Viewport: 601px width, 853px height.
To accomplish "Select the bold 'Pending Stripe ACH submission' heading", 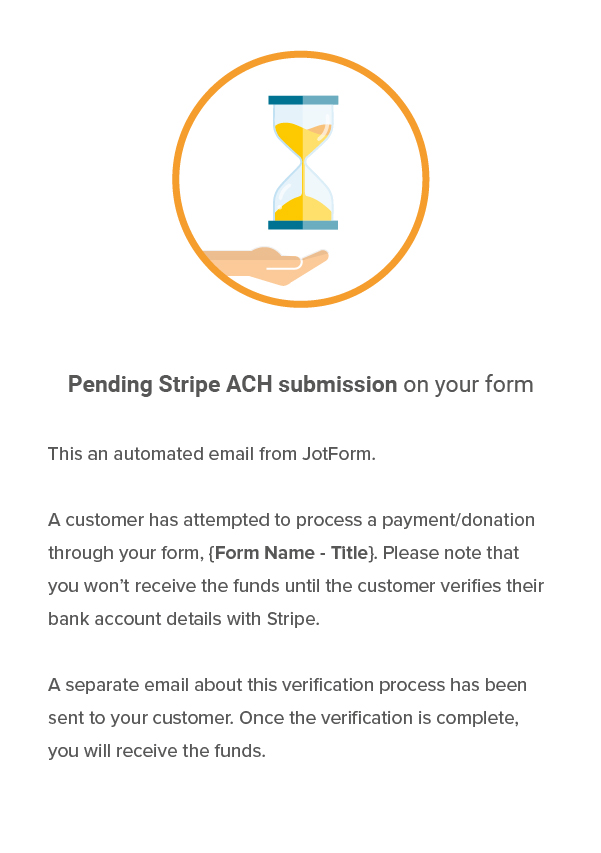I will click(x=232, y=384).
